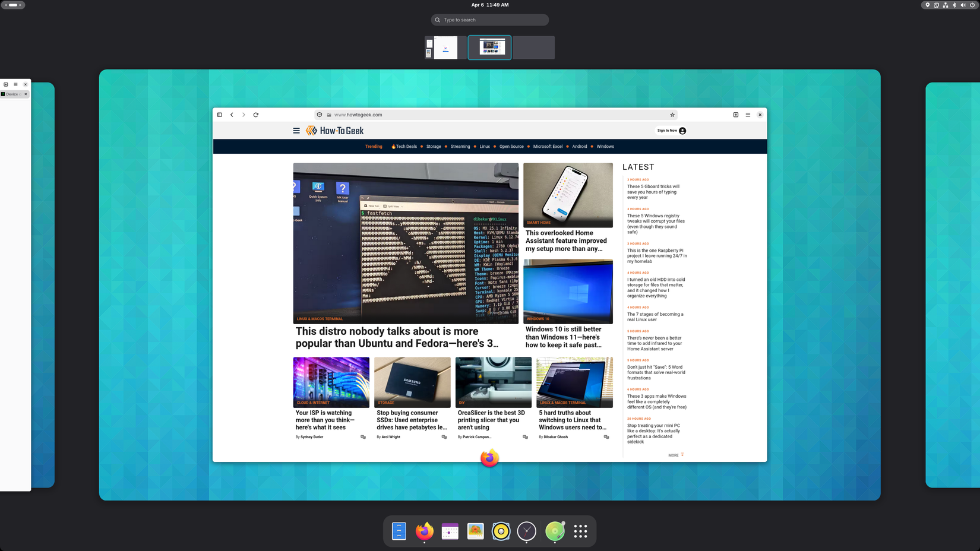Open the green turntable app in dock
The height and width of the screenshot is (551, 980).
[x=555, y=531]
